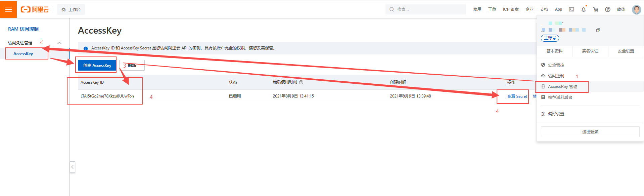Open 安全管控 in profile menu
The width and height of the screenshot is (644, 196).
[x=556, y=65]
